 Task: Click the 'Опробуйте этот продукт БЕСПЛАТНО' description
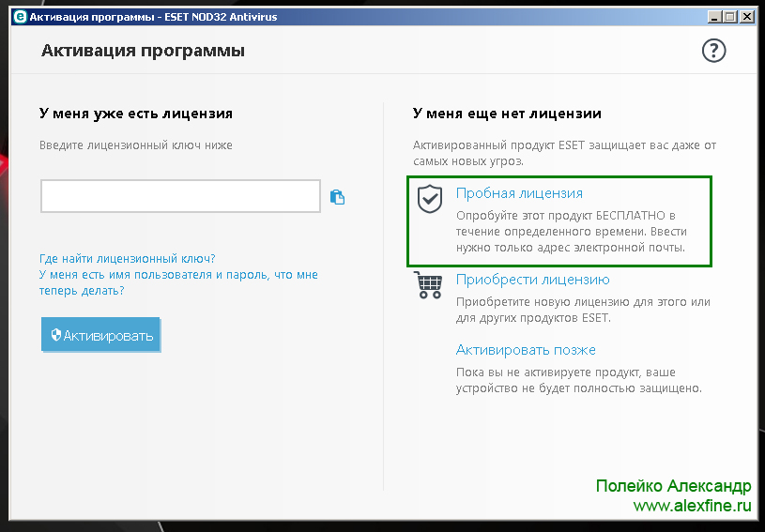[x=572, y=232]
